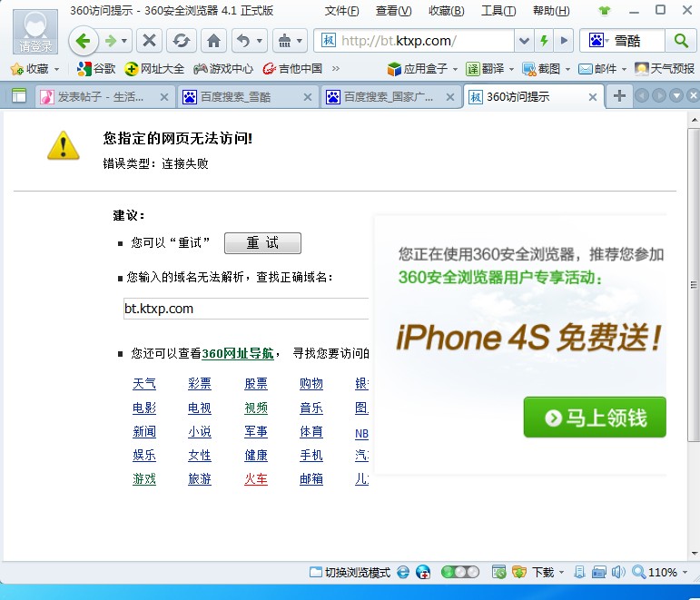
Task: Open 游戏中心 bookmark
Action: click(x=223, y=69)
